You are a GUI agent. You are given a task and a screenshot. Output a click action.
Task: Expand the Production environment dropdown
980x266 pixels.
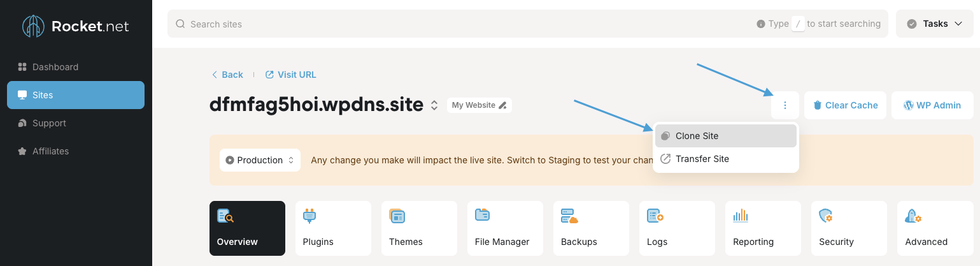click(x=260, y=160)
